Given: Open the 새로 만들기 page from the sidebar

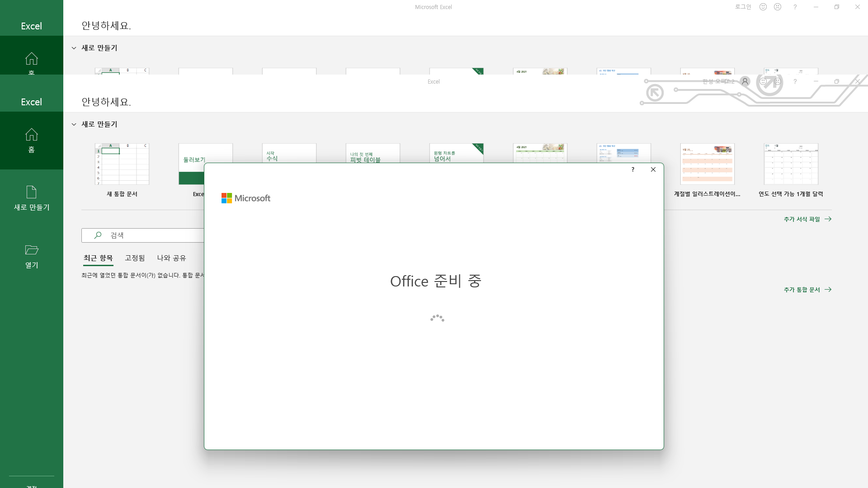Looking at the screenshot, I should (x=31, y=198).
